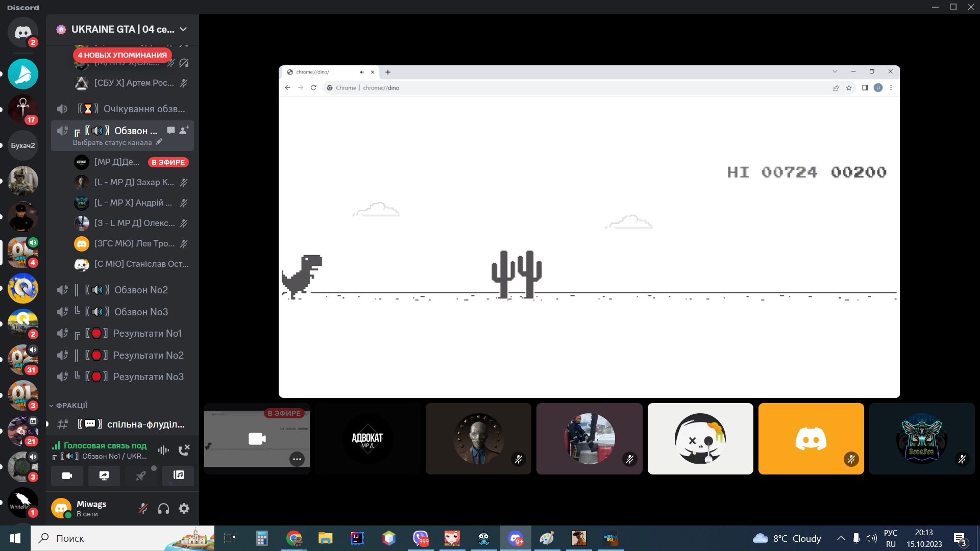Open a new tab in streamed Chrome
The height and width of the screenshot is (551, 980).
[388, 72]
